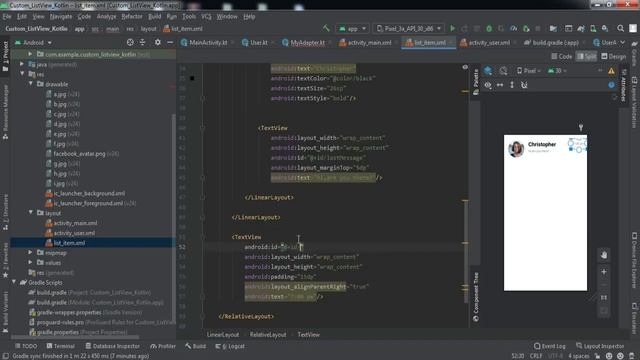640x360 pixels.
Task: Click the vertical default margins icon
Action: 512,85
